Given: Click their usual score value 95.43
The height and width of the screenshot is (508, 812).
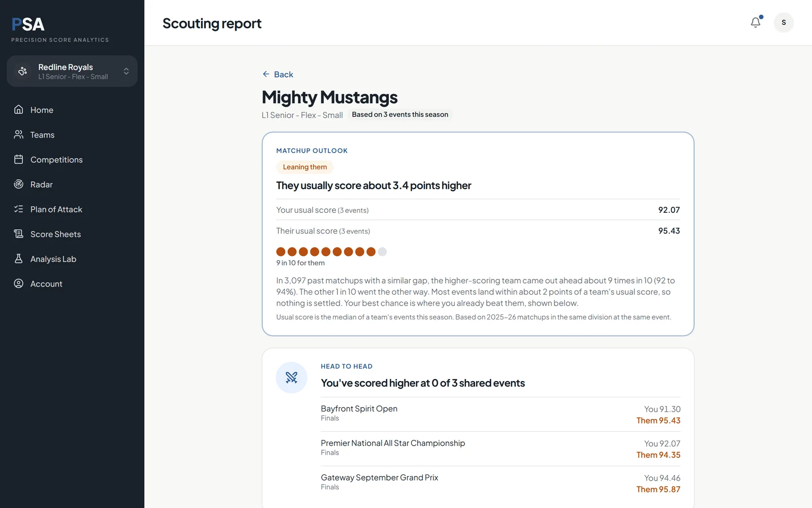Looking at the screenshot, I should click(x=669, y=231).
